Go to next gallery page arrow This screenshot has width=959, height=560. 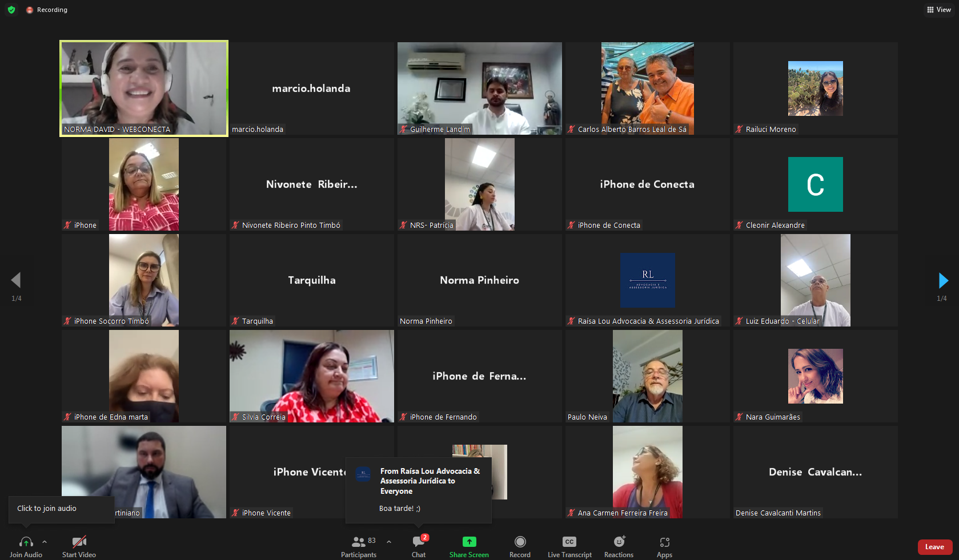pyautogui.click(x=943, y=280)
